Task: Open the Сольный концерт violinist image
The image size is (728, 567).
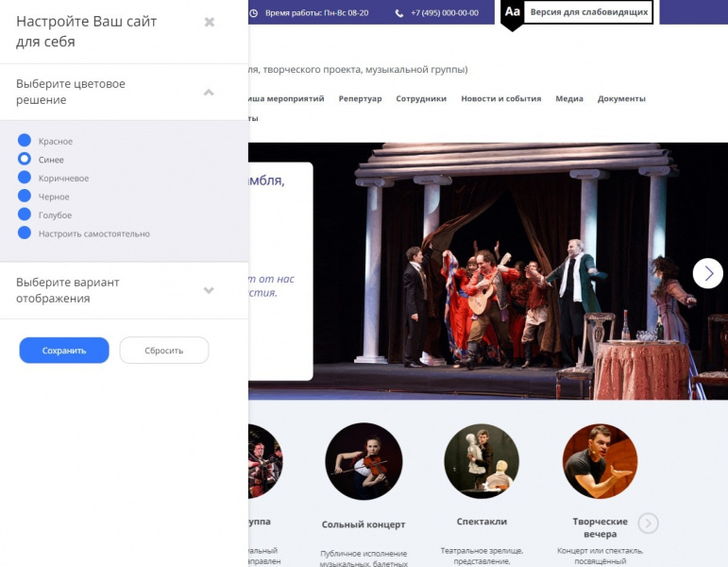Action: [x=364, y=461]
